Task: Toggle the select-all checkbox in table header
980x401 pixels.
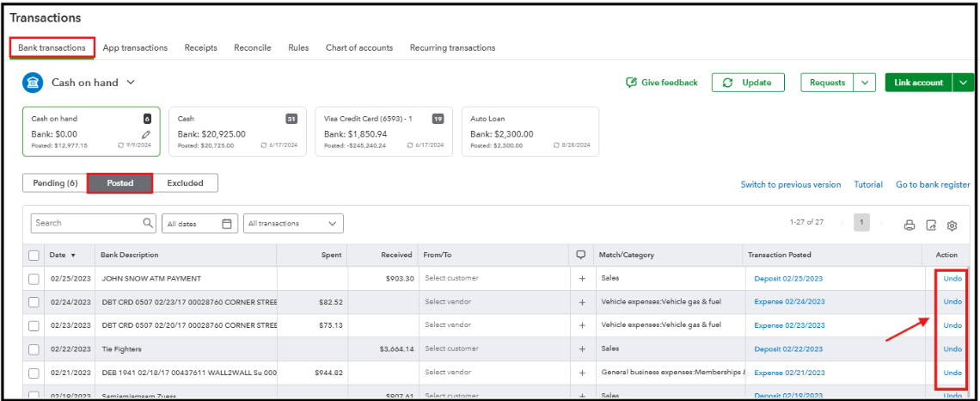Action: click(34, 256)
